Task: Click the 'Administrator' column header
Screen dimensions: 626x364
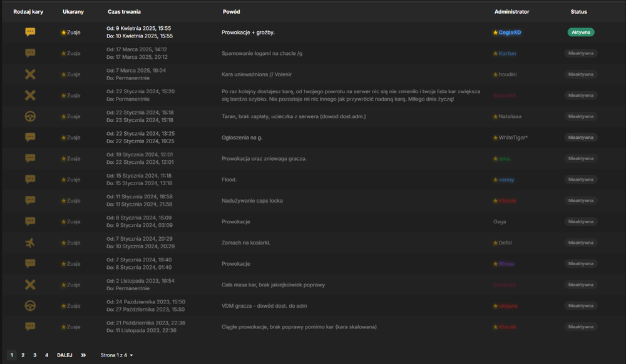Action: click(x=512, y=11)
